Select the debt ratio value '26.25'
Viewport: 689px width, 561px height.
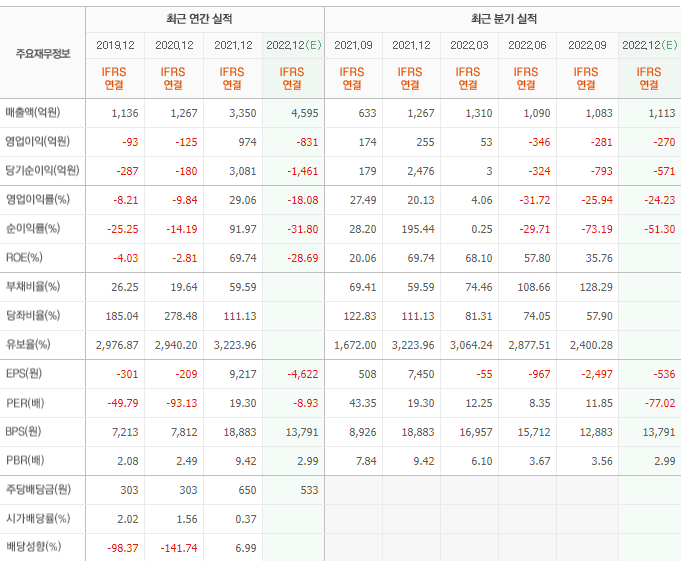125,287
